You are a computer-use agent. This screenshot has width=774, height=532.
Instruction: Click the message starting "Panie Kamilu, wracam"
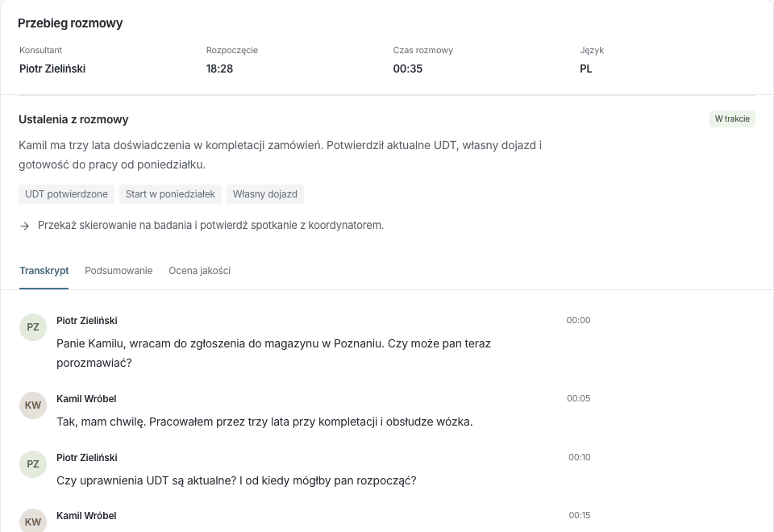point(273,353)
